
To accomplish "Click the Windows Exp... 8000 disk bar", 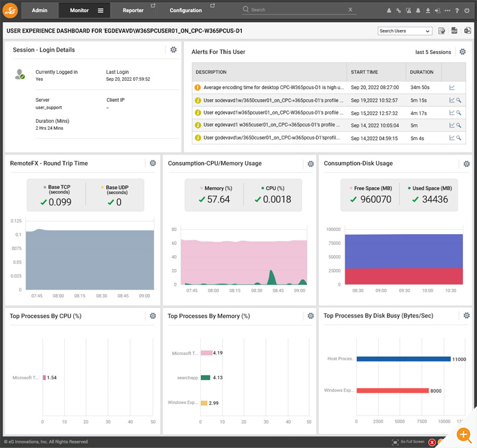I will [x=392, y=391].
